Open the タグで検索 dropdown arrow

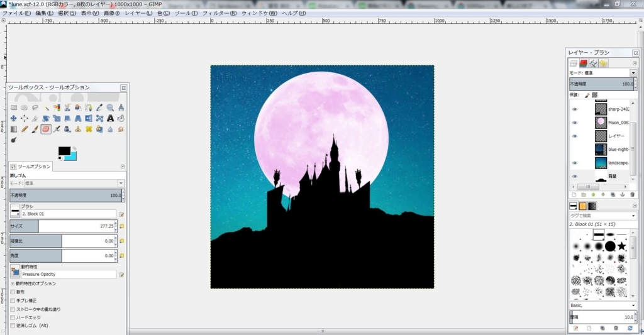click(x=633, y=216)
